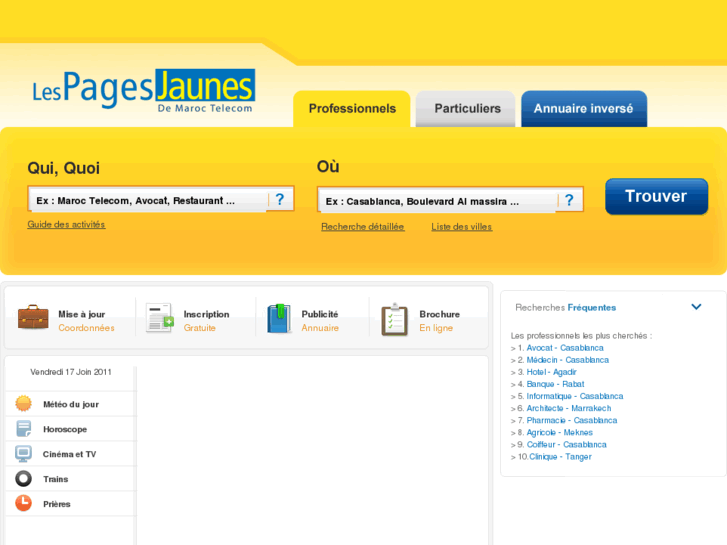Click the sun Météo icon
727x545 pixels.
coord(23,404)
